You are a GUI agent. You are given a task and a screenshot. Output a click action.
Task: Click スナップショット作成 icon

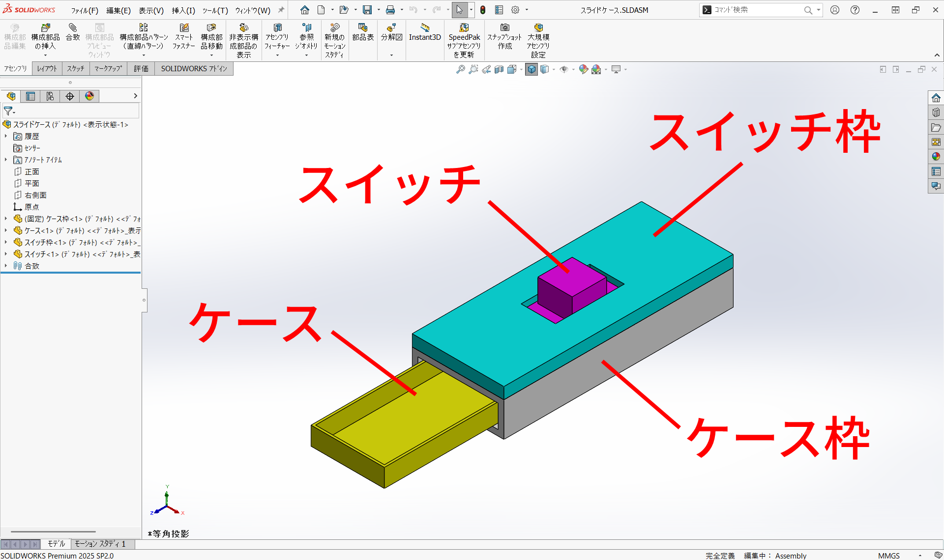coord(504,37)
